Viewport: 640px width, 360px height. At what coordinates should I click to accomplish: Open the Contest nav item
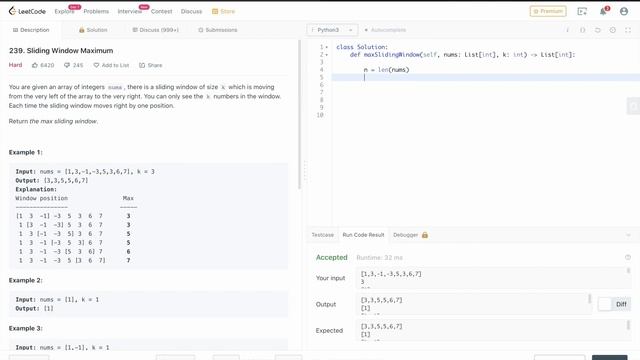coord(162,11)
